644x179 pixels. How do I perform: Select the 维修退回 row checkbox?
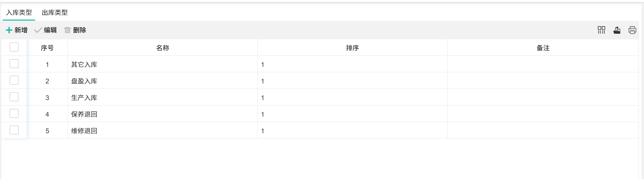pos(14,130)
